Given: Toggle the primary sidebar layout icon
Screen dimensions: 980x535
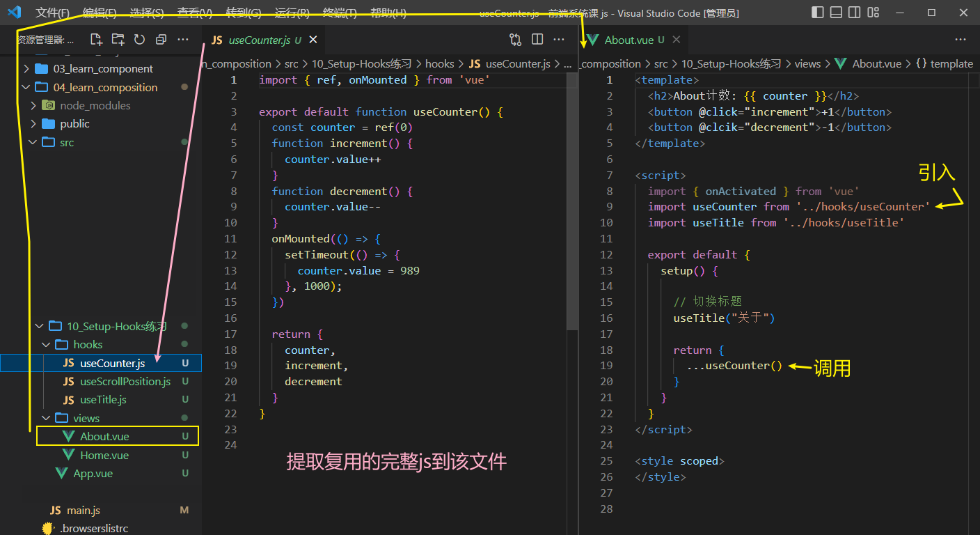Looking at the screenshot, I should pyautogui.click(x=818, y=13).
